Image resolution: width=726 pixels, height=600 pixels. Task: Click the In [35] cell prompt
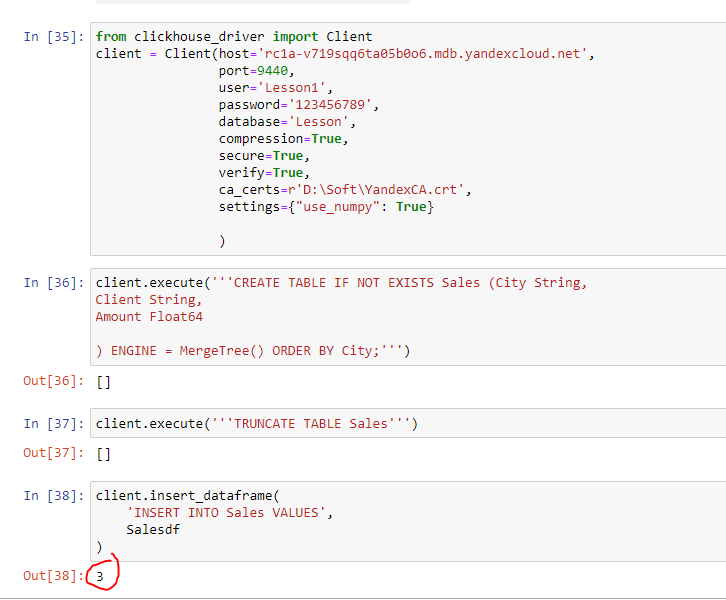[54, 37]
